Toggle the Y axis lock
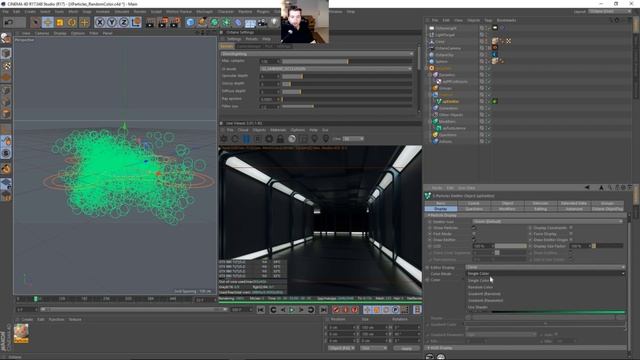The image size is (640, 360). click(x=112, y=22)
